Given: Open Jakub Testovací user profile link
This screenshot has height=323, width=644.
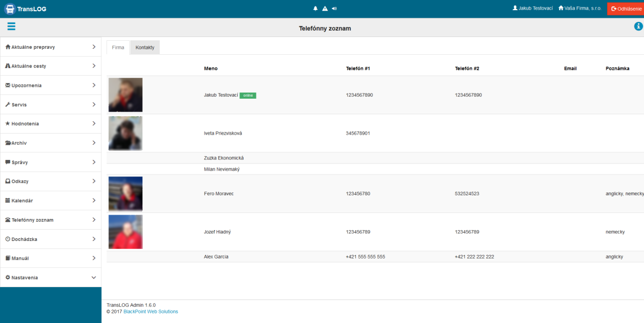Looking at the screenshot, I should point(532,9).
